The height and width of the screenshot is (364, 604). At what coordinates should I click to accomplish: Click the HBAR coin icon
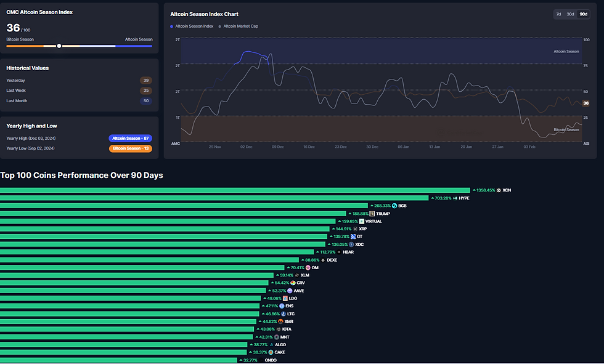point(339,252)
